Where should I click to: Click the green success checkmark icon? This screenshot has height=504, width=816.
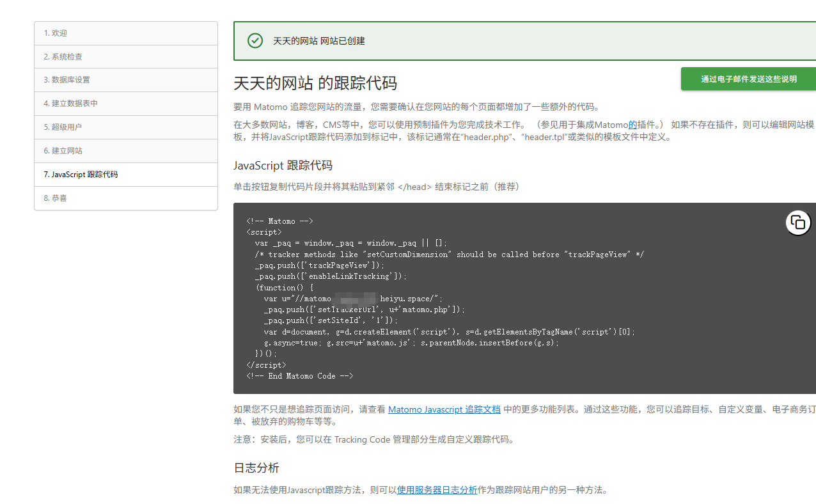pos(255,40)
